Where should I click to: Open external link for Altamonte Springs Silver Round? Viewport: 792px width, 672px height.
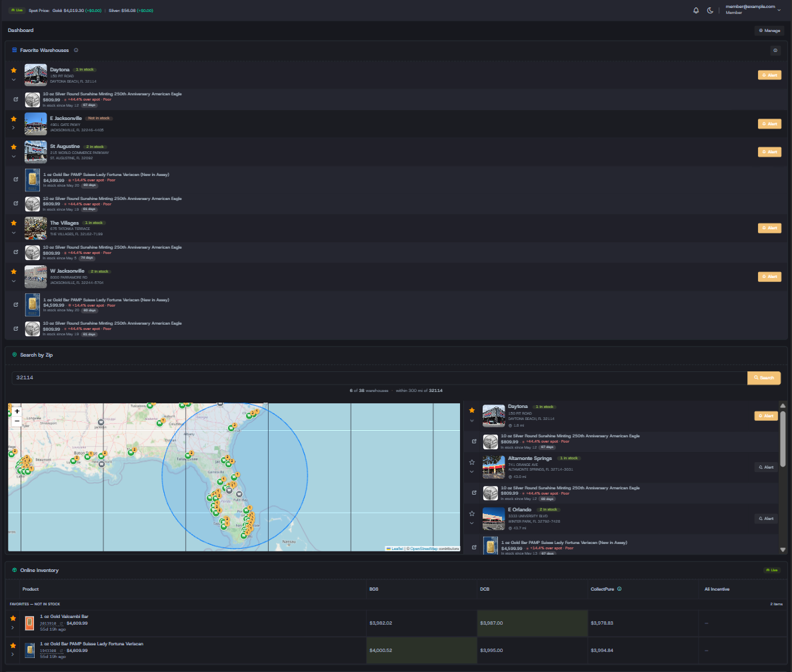tap(474, 493)
